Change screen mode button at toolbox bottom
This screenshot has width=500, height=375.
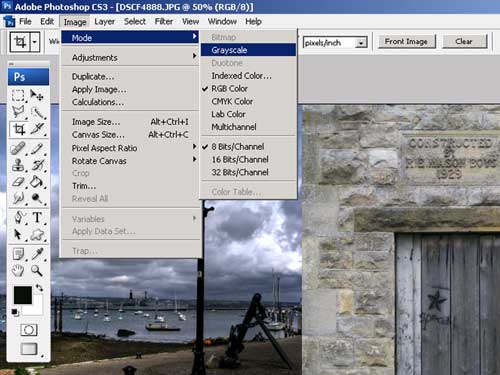[x=29, y=349]
